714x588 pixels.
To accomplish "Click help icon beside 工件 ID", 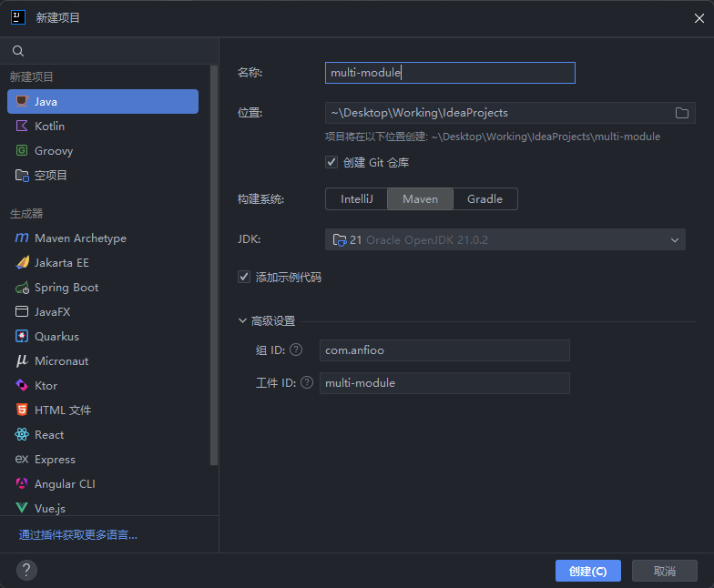I will point(307,382).
